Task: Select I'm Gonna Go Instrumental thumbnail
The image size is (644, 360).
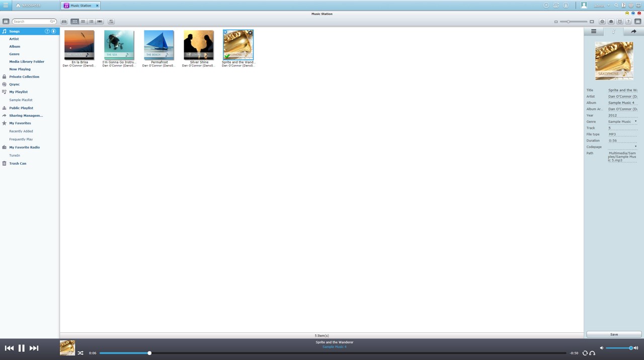Action: click(119, 45)
